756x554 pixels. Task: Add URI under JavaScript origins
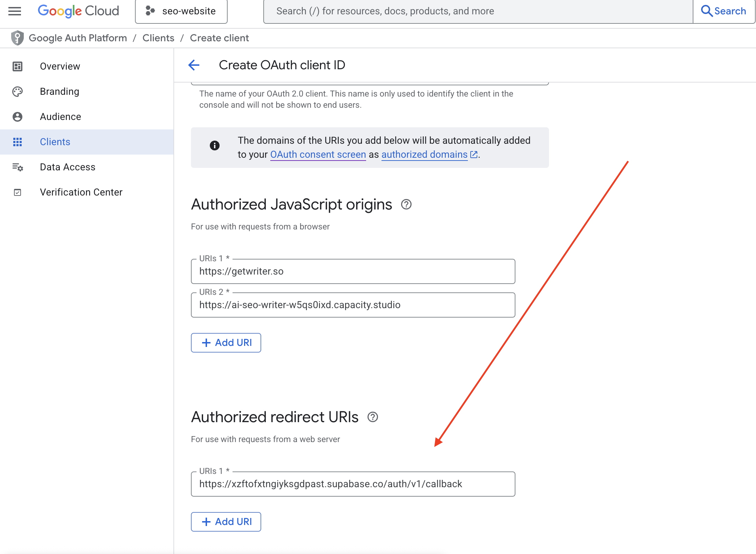tap(226, 343)
